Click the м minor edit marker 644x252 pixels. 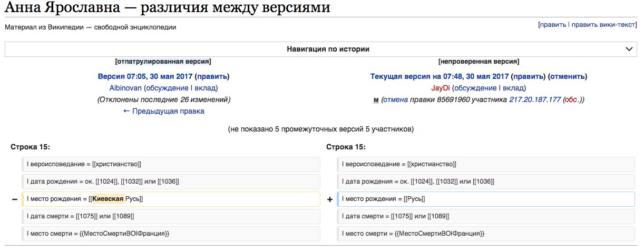pyautogui.click(x=376, y=99)
